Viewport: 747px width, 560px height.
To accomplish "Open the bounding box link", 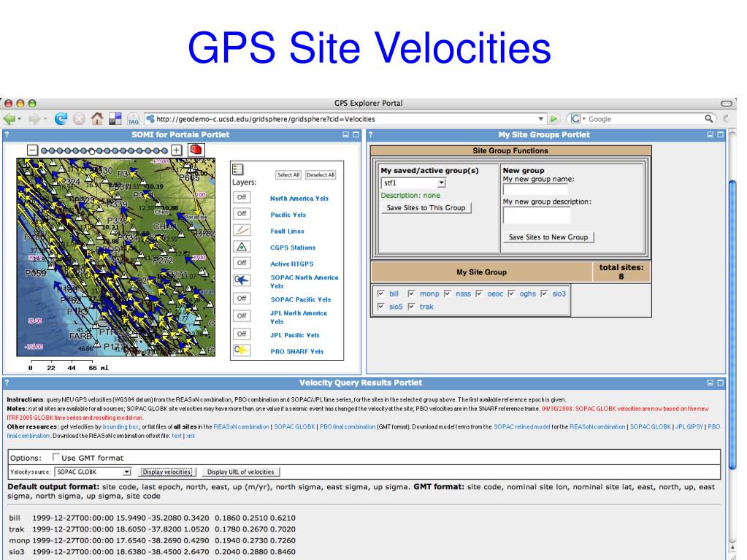I will tap(120, 426).
